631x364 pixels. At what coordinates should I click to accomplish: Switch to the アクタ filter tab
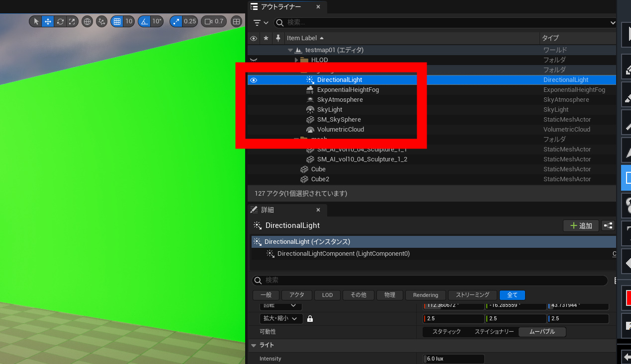click(x=297, y=295)
